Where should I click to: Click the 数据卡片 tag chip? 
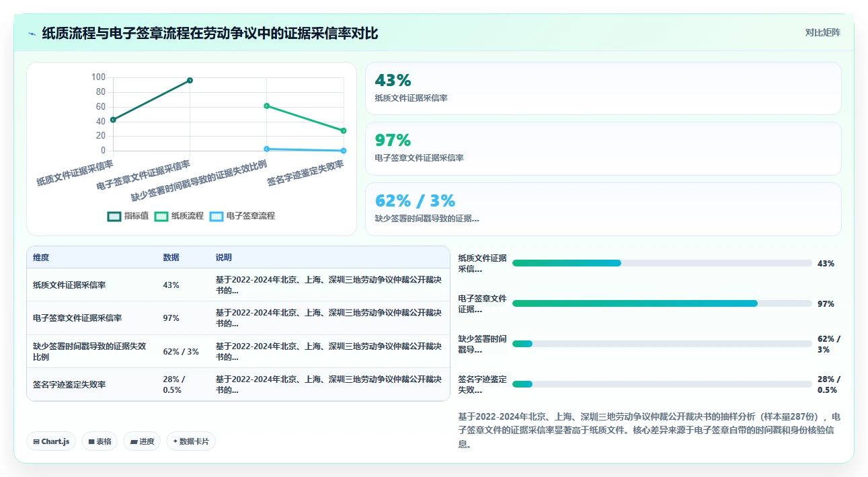click(x=191, y=441)
